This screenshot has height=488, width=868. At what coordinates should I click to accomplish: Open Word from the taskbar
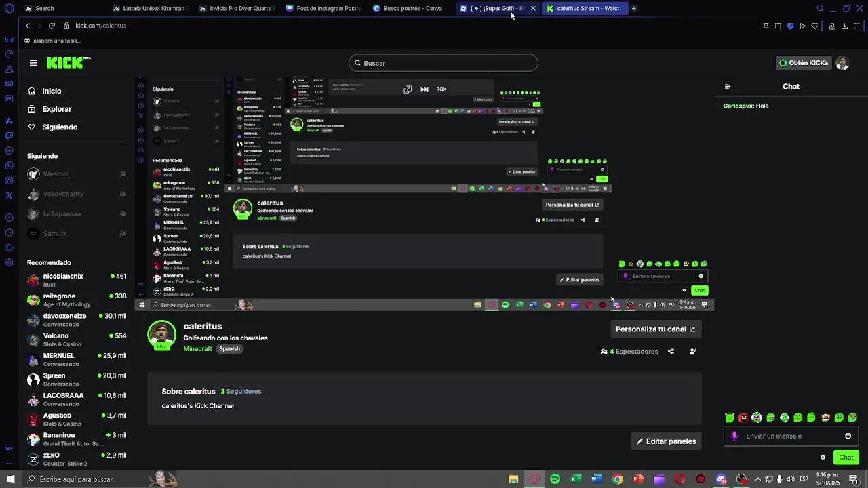point(597,479)
